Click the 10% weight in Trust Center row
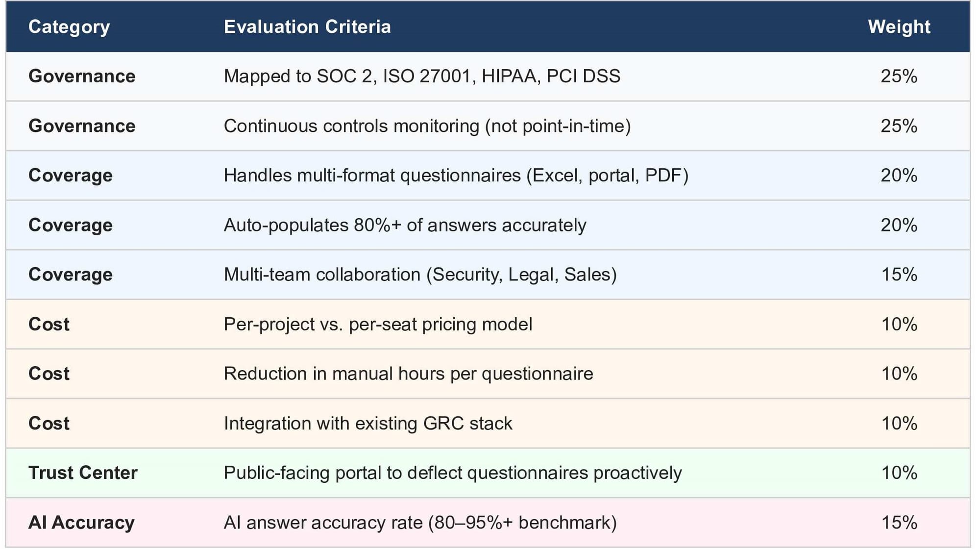980x552 pixels. point(899,473)
